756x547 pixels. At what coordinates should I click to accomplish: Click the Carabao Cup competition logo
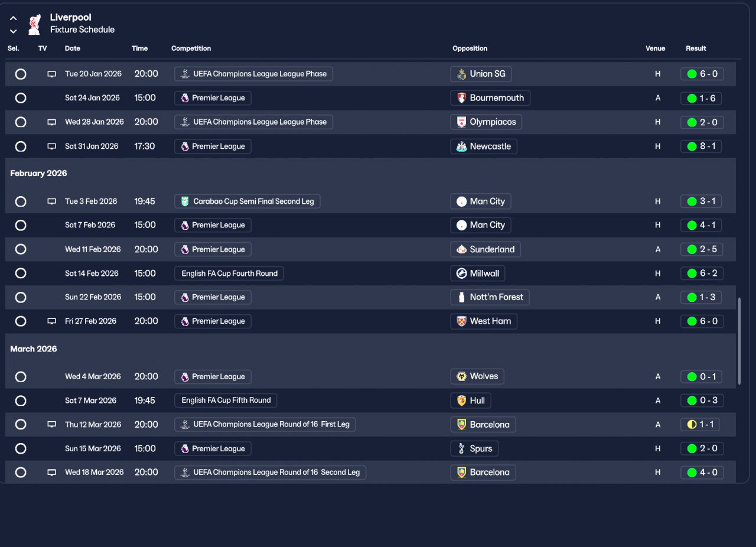click(x=185, y=201)
